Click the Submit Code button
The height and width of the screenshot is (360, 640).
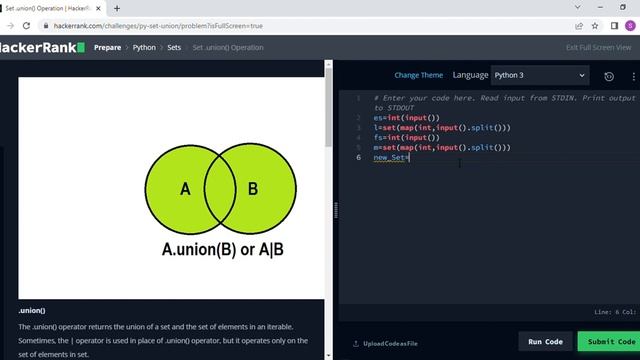pos(610,342)
